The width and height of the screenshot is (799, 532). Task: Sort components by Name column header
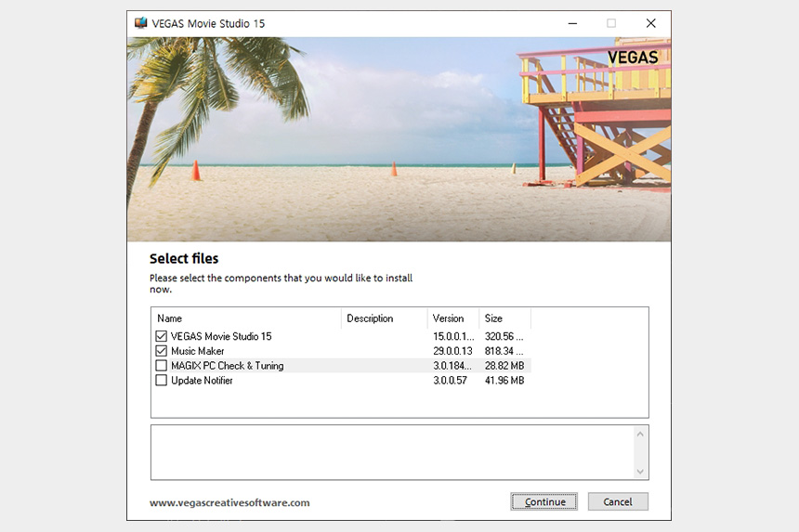[246, 318]
